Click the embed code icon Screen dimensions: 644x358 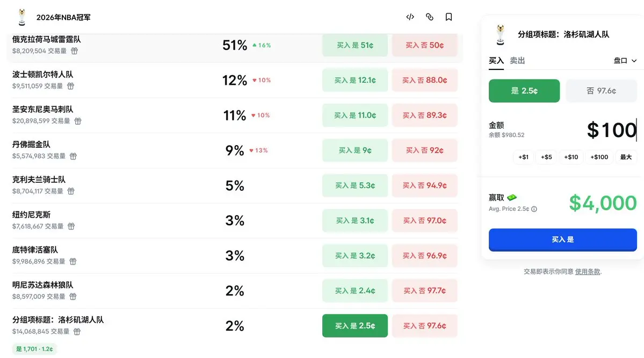pyautogui.click(x=410, y=17)
